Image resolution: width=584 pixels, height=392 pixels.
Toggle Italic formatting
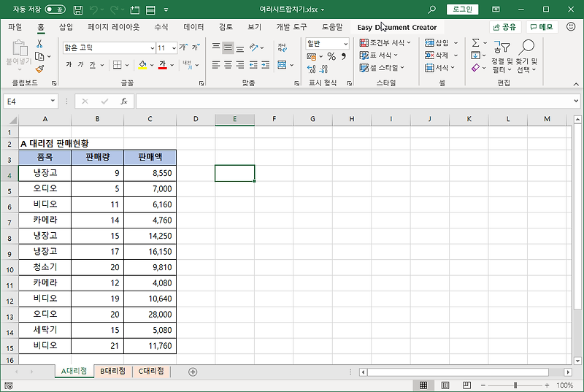(81, 65)
